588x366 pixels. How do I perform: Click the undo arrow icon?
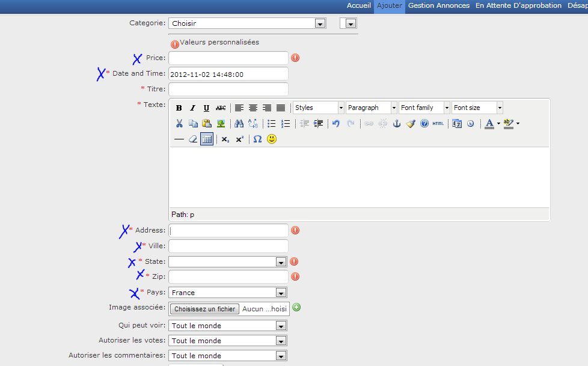click(336, 124)
